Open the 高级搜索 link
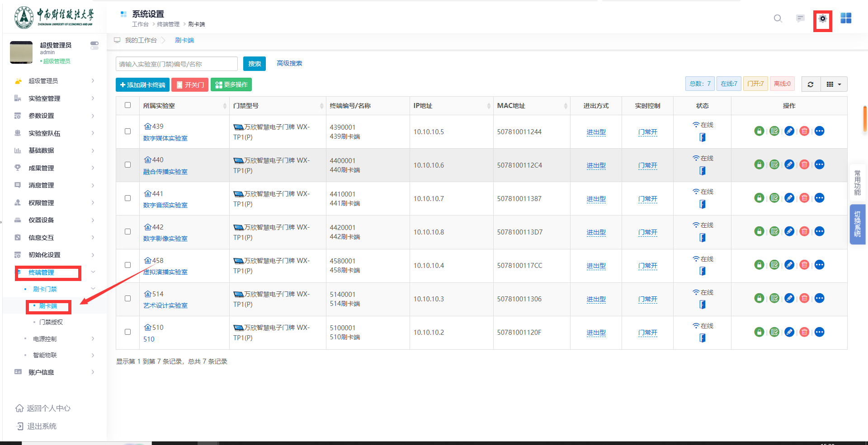The width and height of the screenshot is (868, 445). pos(289,64)
